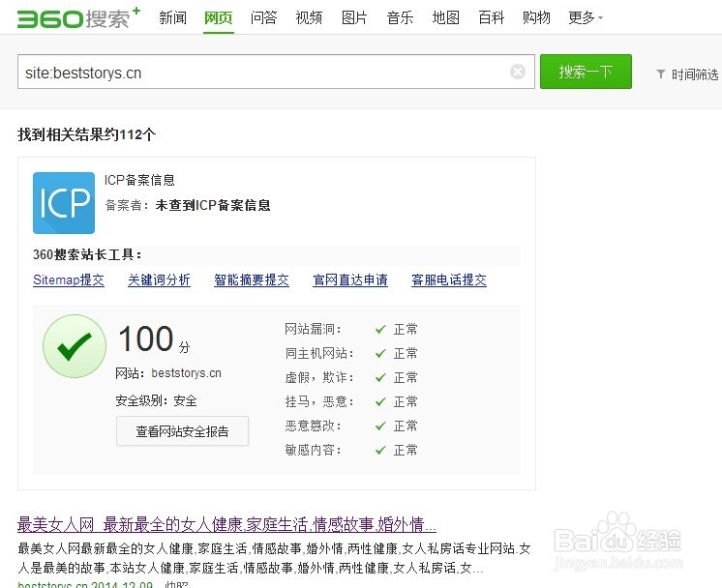Click the 找到相关结果约112个 text
The image size is (722, 588).
86,134
